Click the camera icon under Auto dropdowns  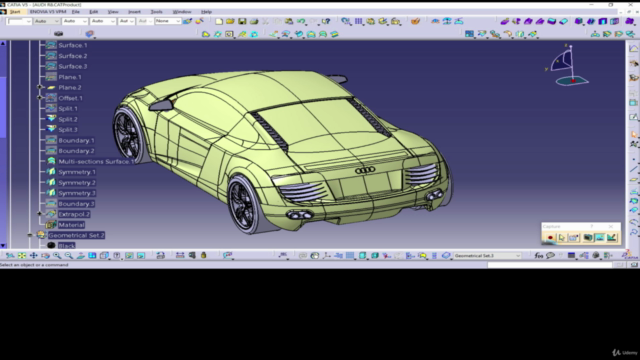(x=59, y=33)
